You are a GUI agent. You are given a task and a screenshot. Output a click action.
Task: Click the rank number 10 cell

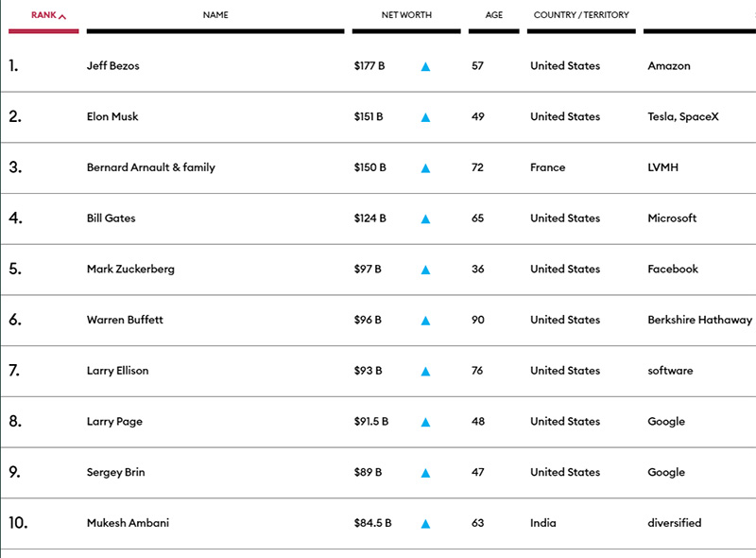tap(18, 523)
